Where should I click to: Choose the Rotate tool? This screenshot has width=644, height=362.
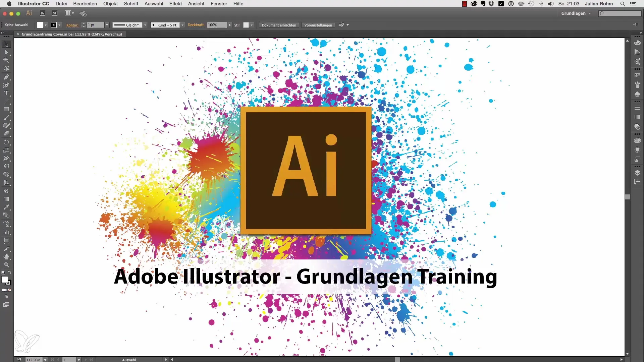click(6, 142)
